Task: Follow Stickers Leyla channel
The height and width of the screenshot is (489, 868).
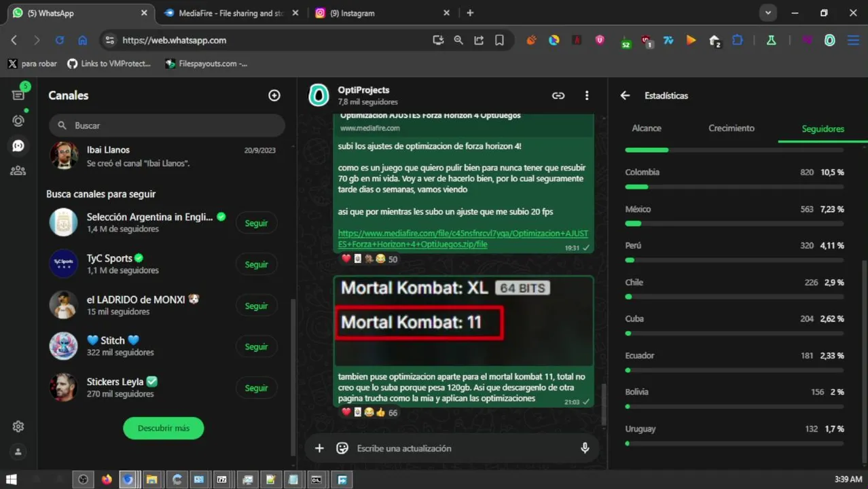Action: point(256,388)
